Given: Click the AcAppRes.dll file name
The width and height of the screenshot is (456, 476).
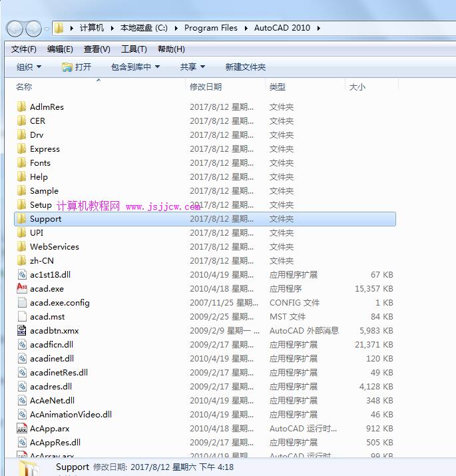Looking at the screenshot, I should pos(55,442).
